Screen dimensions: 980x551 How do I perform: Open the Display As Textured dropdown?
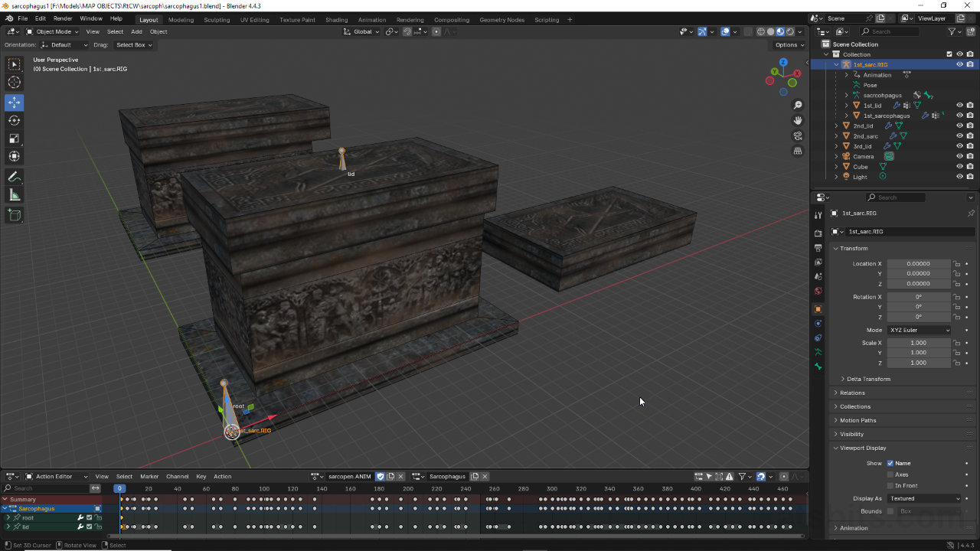[924, 498]
